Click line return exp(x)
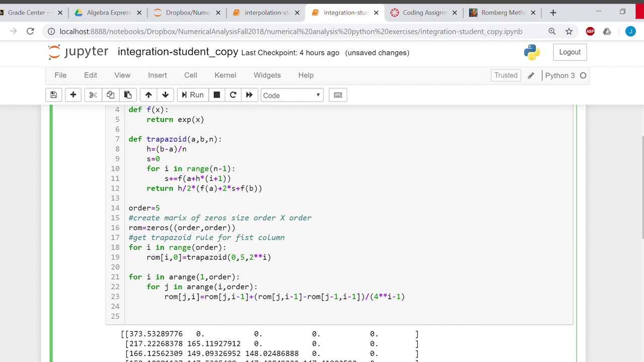This screenshot has height=362, width=644. (175, 119)
